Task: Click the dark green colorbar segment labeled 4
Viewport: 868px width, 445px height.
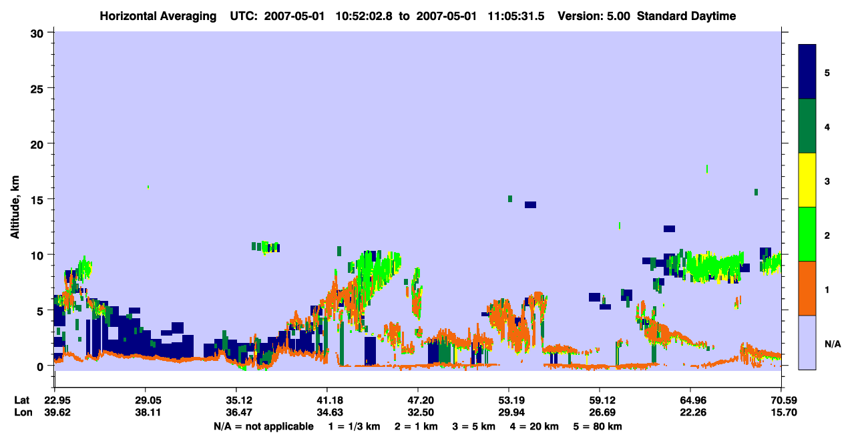Action: [807, 126]
